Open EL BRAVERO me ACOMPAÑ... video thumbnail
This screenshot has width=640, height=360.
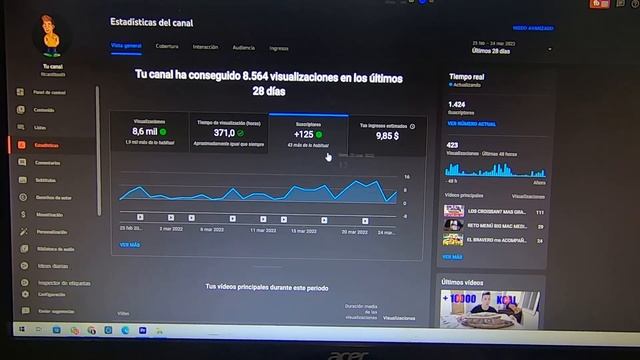coord(453,239)
